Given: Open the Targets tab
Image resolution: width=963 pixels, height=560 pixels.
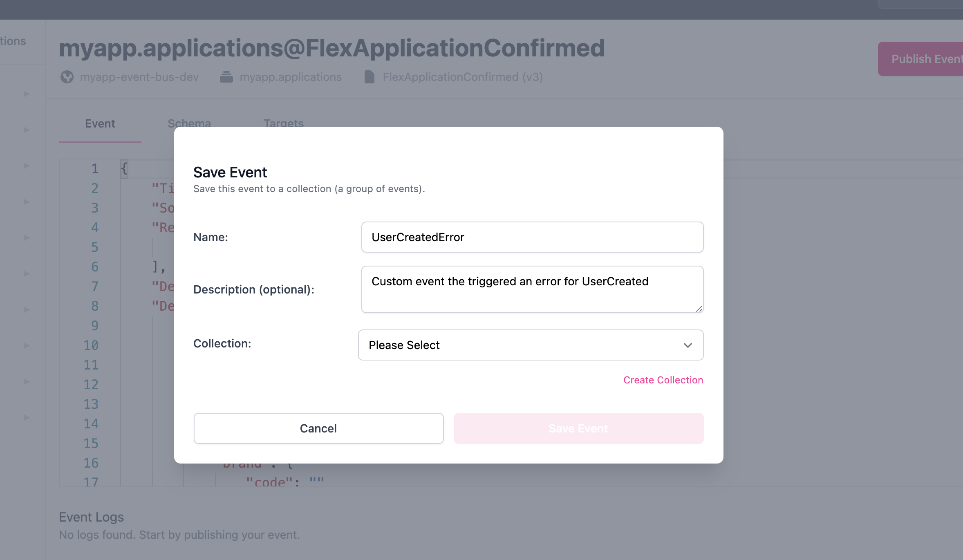Looking at the screenshot, I should [284, 123].
